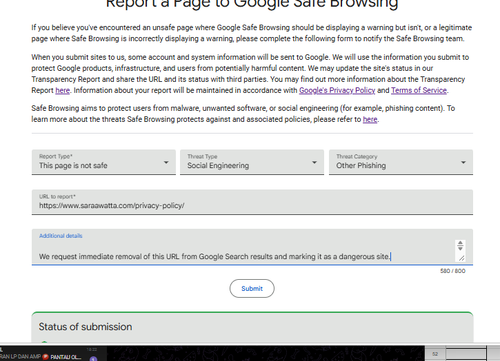Click the 580 / 800 character counter
The image size is (500, 361).
453,271
